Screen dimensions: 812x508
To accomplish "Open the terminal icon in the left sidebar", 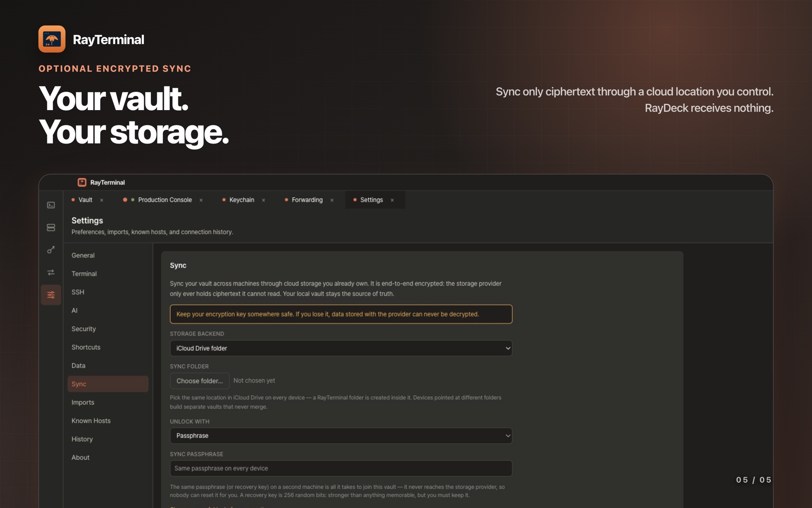I will pos(51,205).
